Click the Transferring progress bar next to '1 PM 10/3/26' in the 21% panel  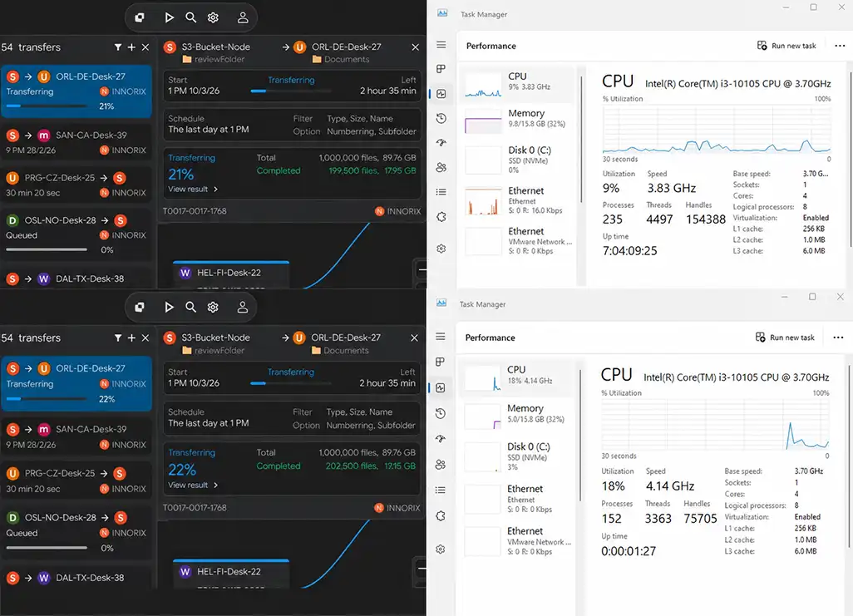click(291, 91)
